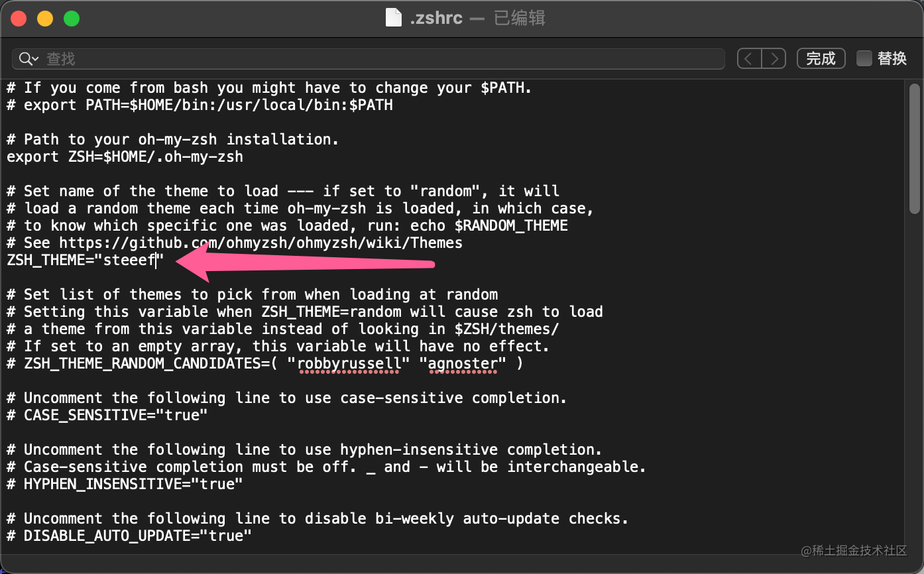The height and width of the screenshot is (574, 924).
Task: Click the "load a random theme each time" line
Action: tap(300, 209)
